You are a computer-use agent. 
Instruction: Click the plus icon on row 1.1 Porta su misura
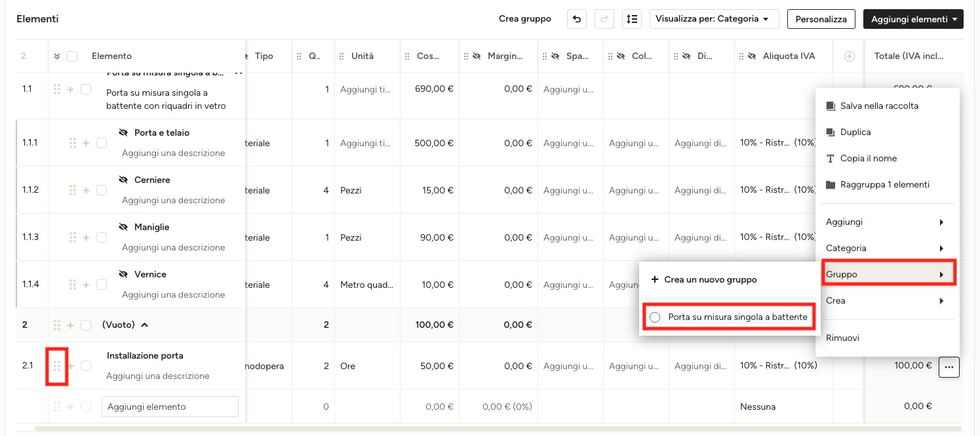pyautogui.click(x=70, y=89)
